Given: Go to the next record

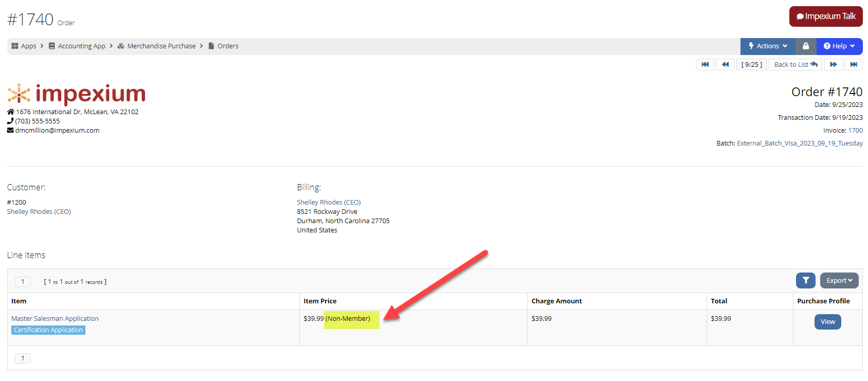Looking at the screenshot, I should 833,64.
